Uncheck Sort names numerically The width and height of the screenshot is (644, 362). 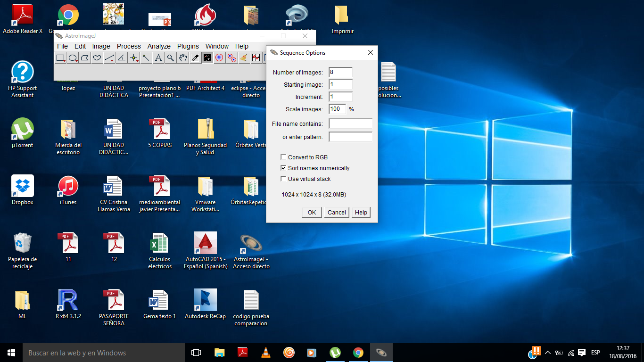coord(283,168)
